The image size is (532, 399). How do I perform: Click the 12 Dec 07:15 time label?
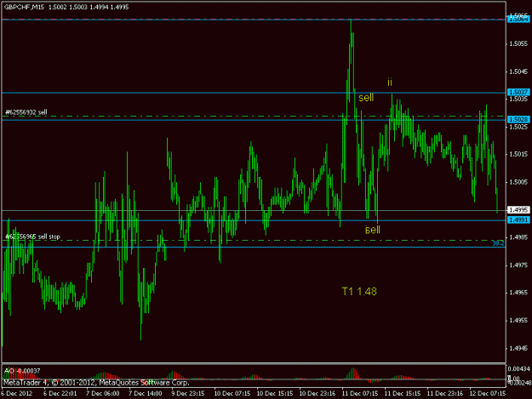point(488,394)
